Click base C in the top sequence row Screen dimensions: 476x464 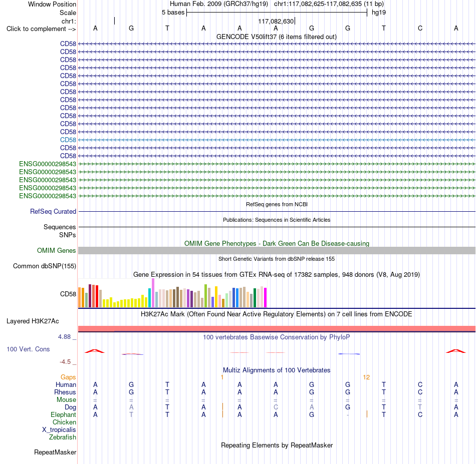[420, 28]
